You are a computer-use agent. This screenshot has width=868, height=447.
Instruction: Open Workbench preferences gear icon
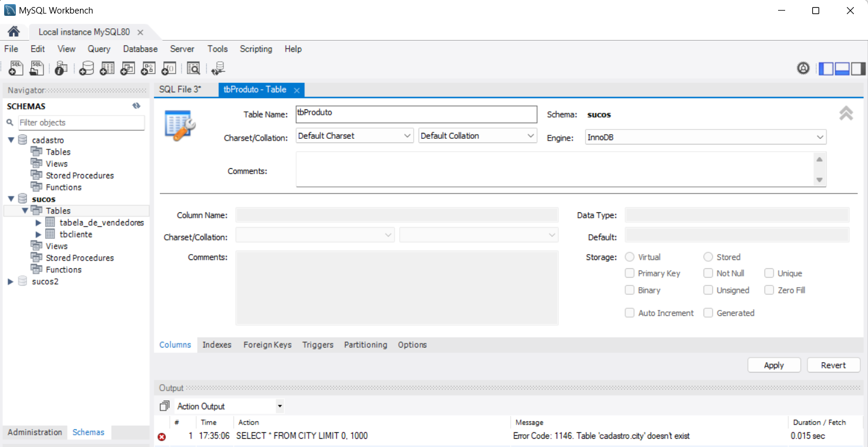(803, 68)
